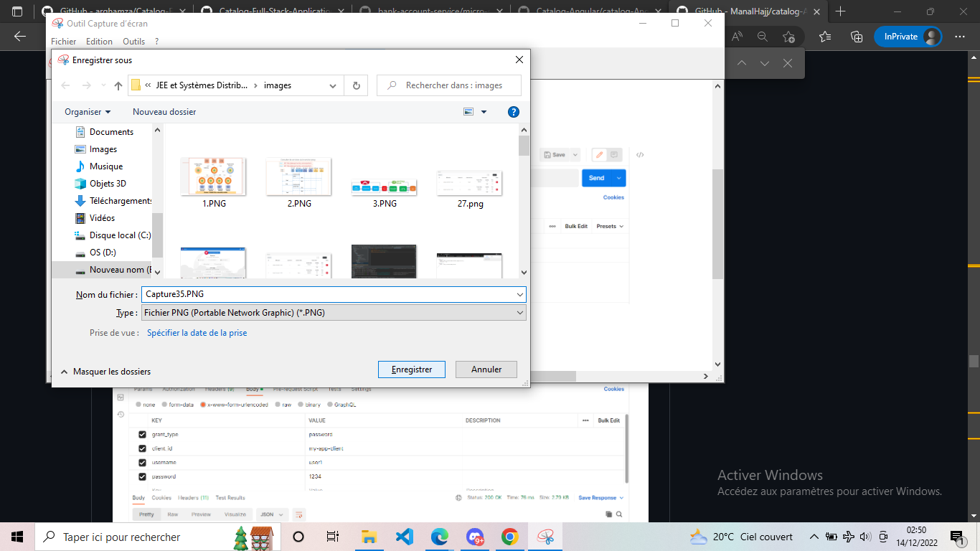Click the refresh icon beside the folder path
This screenshot has width=980, height=551.
tap(356, 85)
